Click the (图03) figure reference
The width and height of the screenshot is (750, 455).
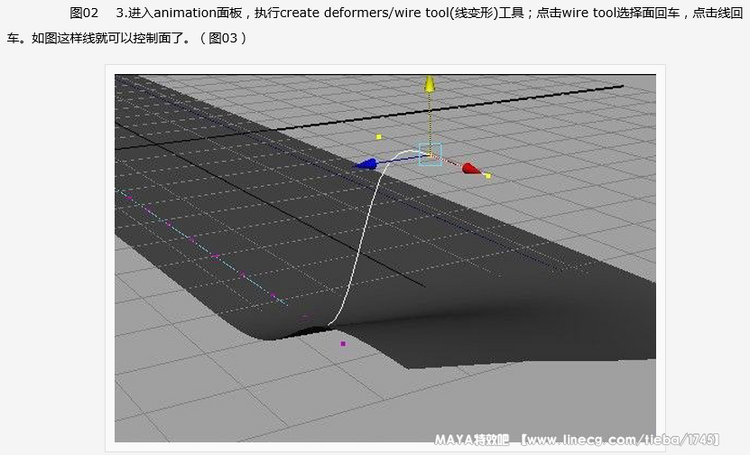click(x=222, y=38)
